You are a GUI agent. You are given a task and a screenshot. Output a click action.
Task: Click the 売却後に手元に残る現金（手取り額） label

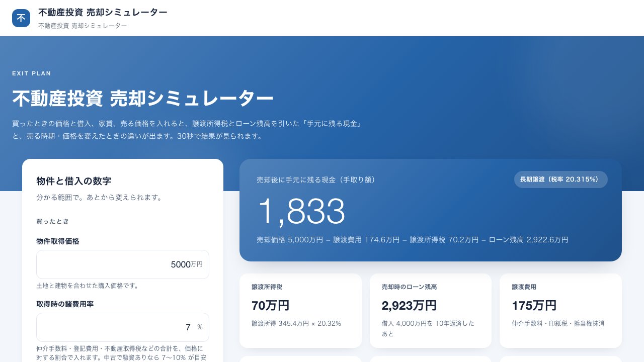coord(316,179)
